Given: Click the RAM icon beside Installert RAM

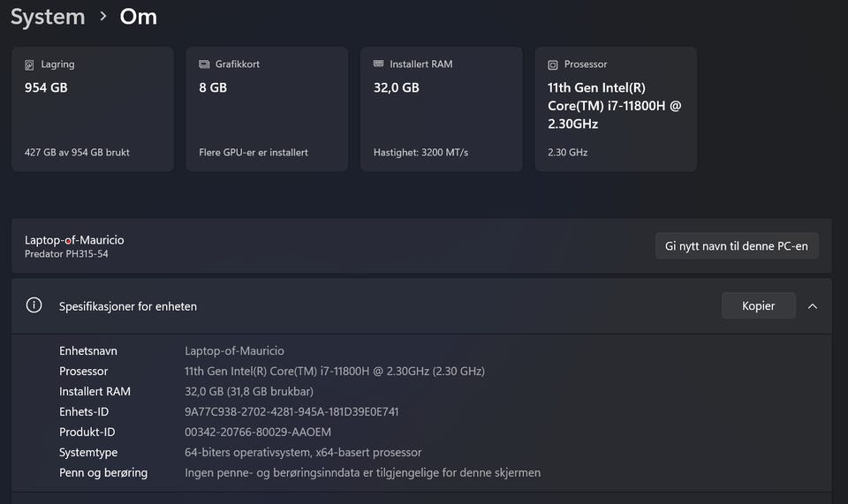Looking at the screenshot, I should click(379, 64).
